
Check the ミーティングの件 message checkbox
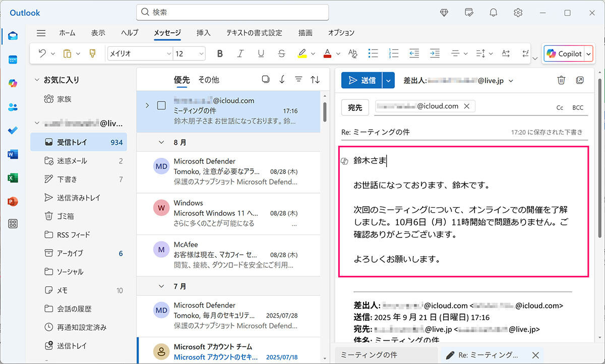pyautogui.click(x=161, y=105)
